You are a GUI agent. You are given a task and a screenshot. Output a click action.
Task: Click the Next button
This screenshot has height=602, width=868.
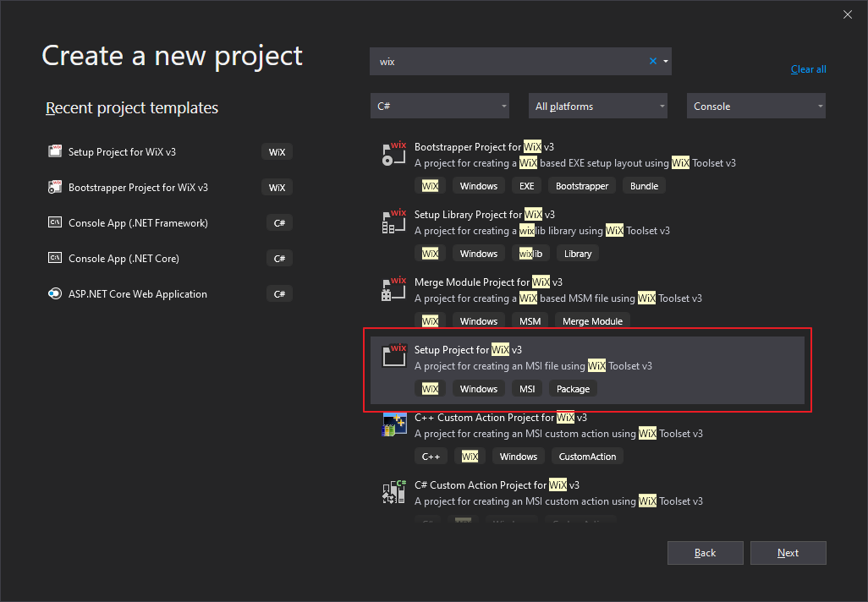788,552
